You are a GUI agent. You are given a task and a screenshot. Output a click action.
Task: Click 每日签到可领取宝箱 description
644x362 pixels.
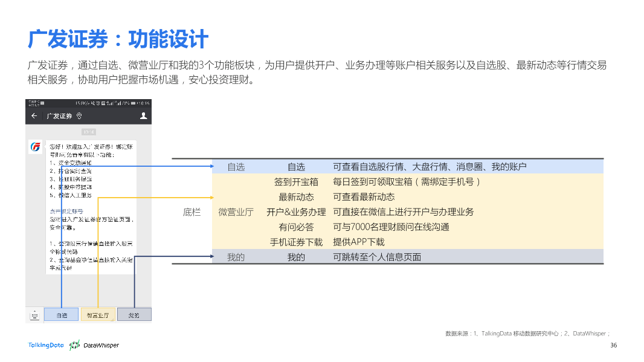pyautogui.click(x=407, y=182)
